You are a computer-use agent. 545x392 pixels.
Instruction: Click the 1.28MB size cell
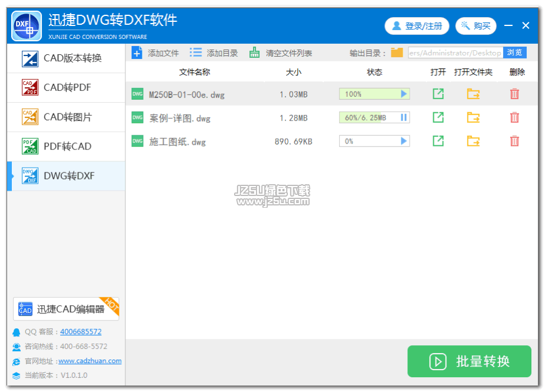coord(294,118)
